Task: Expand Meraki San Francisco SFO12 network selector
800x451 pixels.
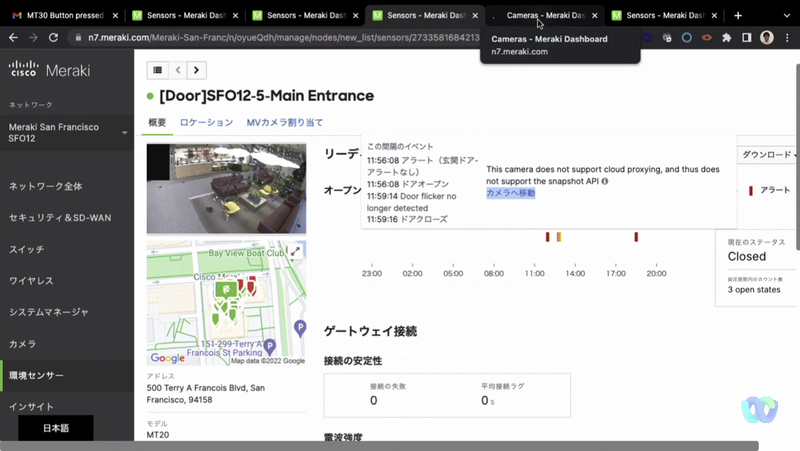Action: pos(66,133)
